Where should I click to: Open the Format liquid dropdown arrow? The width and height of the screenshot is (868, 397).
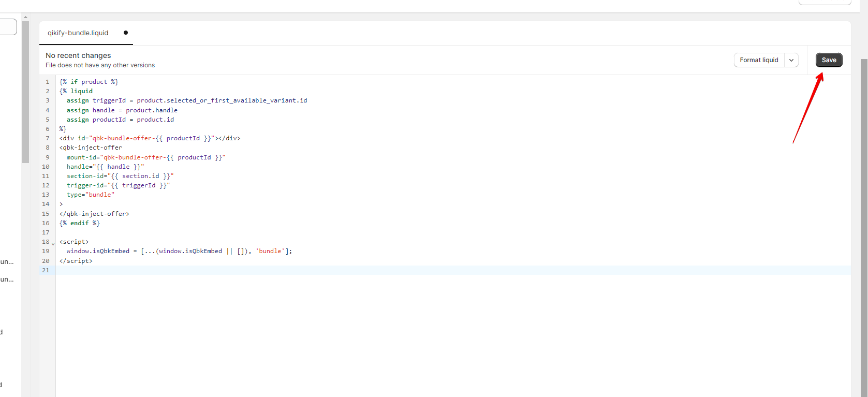click(x=791, y=60)
